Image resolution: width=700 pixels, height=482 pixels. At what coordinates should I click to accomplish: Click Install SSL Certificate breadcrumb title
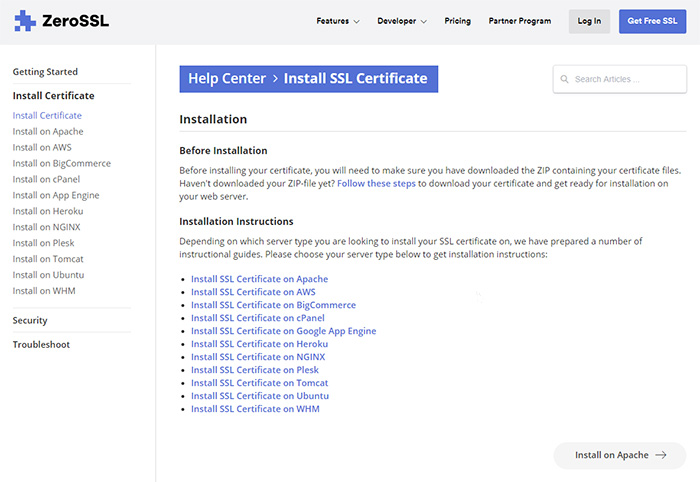click(x=355, y=79)
